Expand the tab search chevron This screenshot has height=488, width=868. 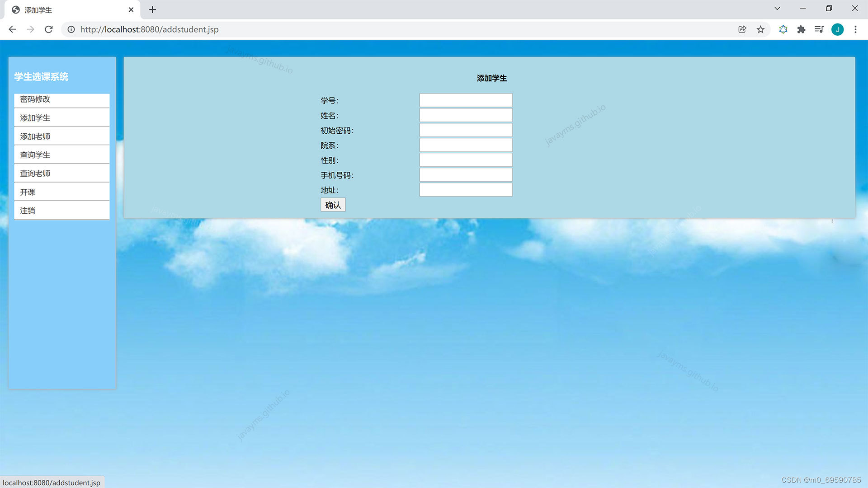[777, 9]
